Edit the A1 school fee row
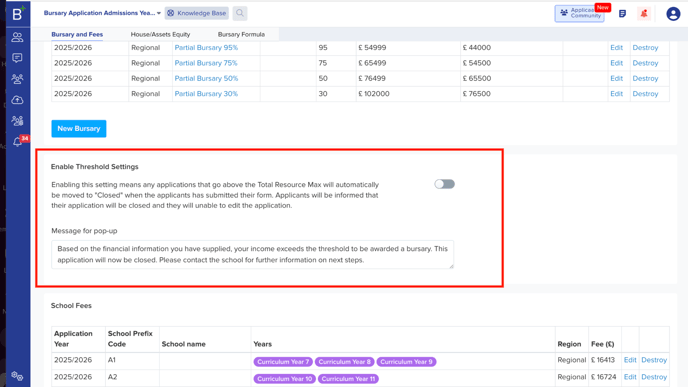 click(630, 360)
